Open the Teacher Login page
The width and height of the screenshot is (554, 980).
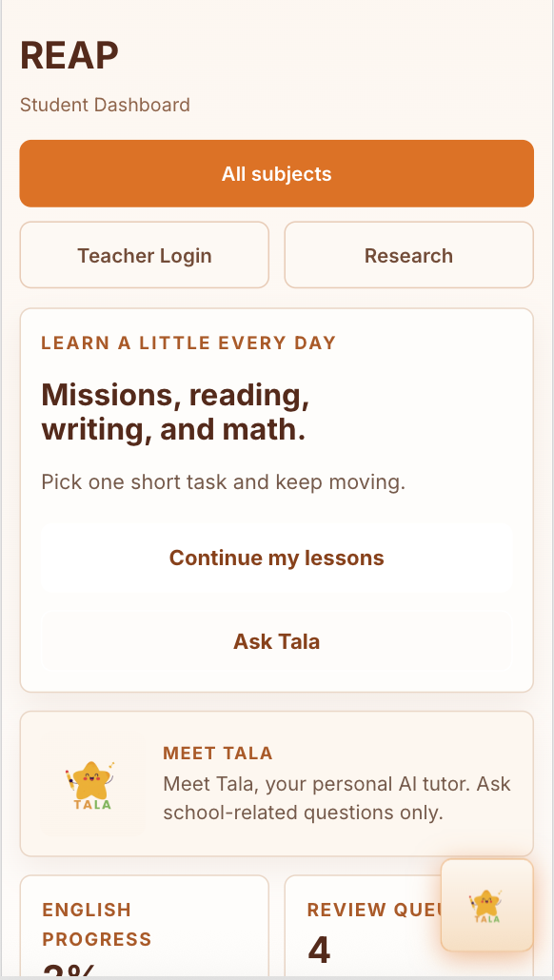pos(144,255)
